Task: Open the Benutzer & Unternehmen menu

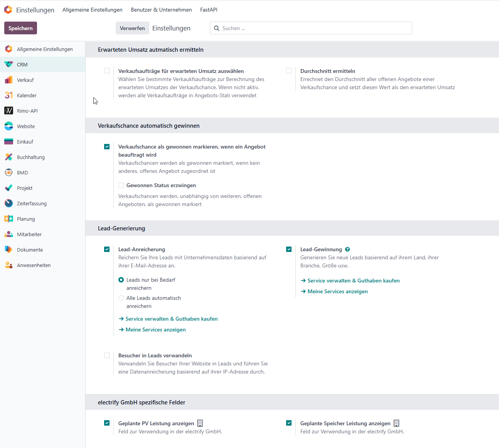Action: tap(161, 10)
